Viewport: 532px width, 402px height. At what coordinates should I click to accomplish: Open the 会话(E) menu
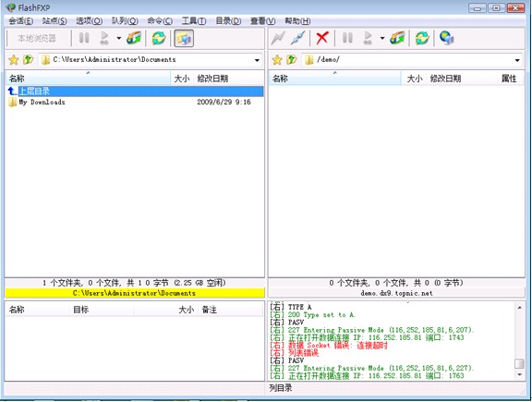(x=21, y=21)
